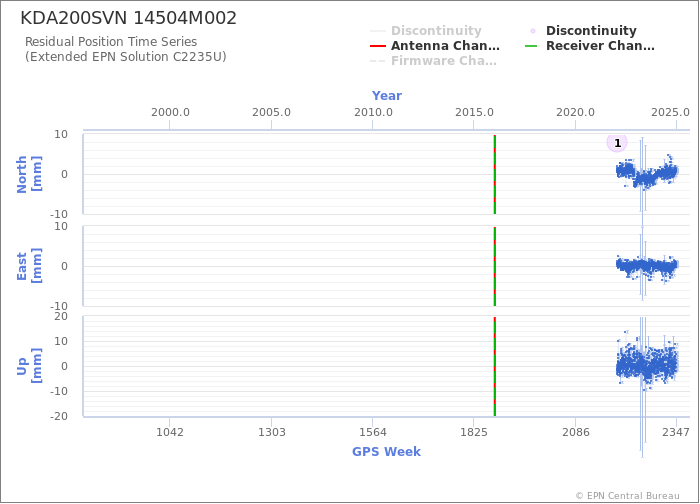The image size is (700, 504).
Task: Click the GPS week 1303 tick label
Action: point(271,432)
